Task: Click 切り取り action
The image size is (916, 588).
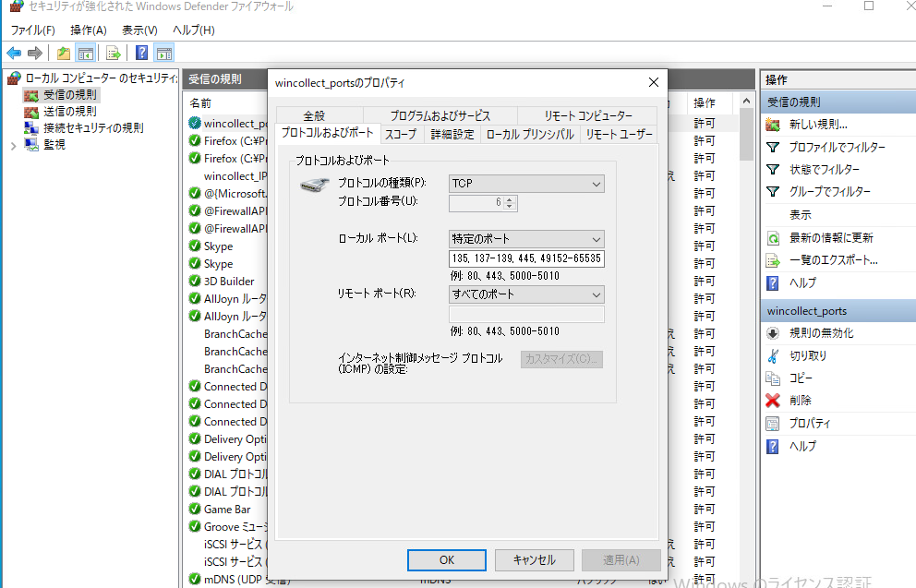Action: point(807,355)
